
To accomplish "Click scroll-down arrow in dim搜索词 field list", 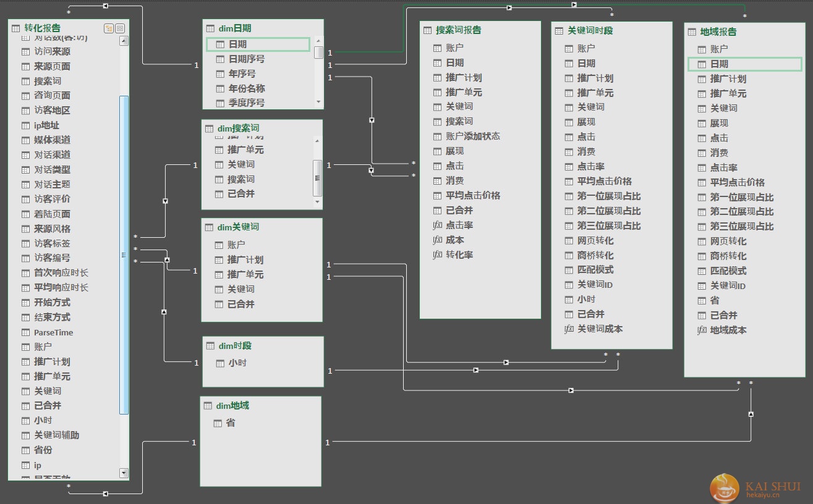I will click(318, 202).
